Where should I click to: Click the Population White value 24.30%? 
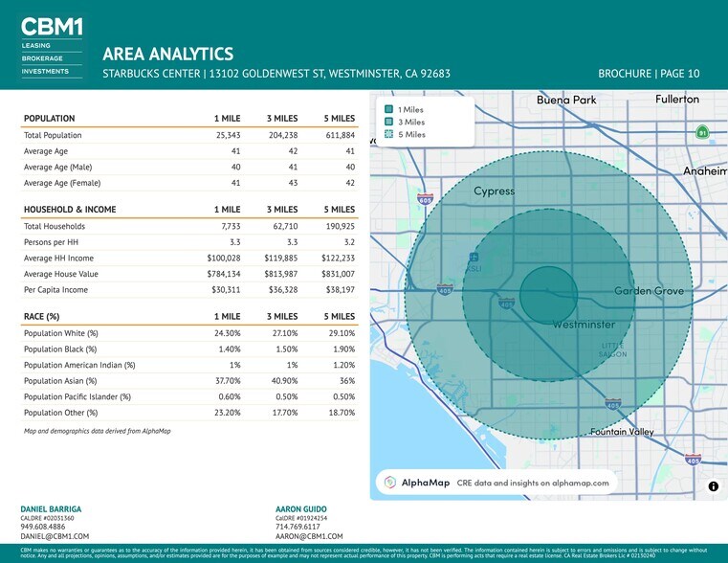(228, 333)
